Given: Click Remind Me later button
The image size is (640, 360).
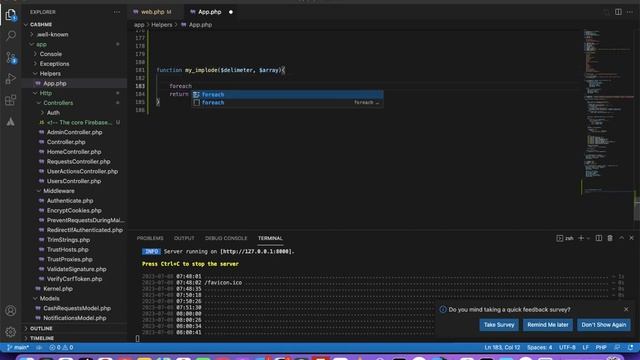Looking at the screenshot, I should point(548,325).
